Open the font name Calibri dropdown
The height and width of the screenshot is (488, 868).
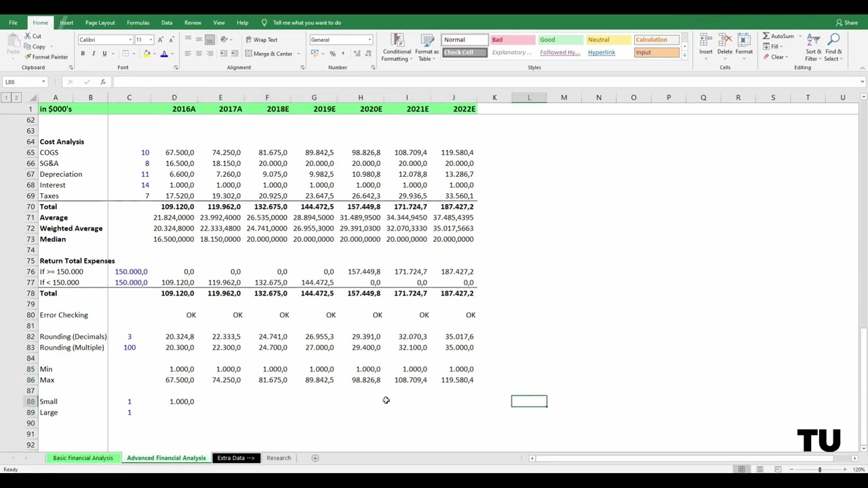(130, 40)
